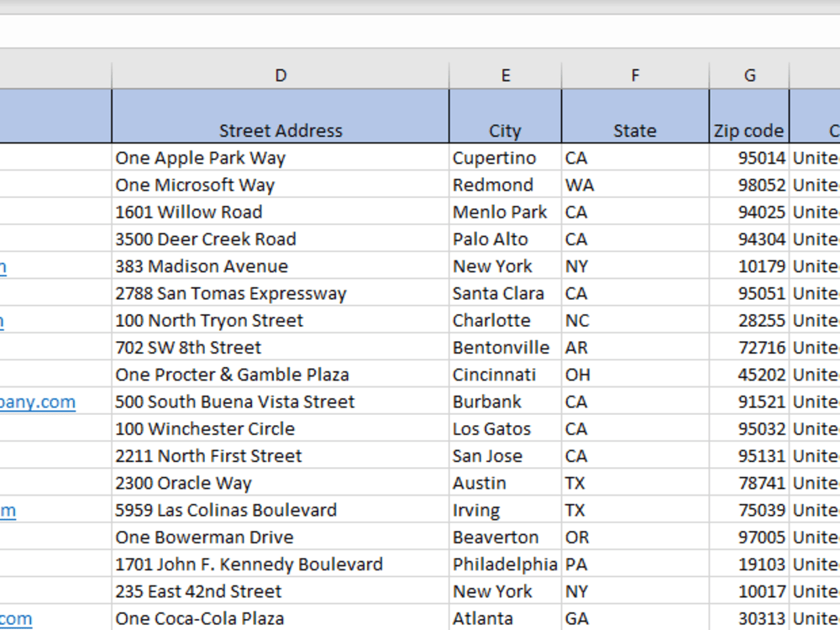The width and height of the screenshot is (840, 630).
Task: Select the AR state cell
Action: pyautogui.click(x=635, y=347)
